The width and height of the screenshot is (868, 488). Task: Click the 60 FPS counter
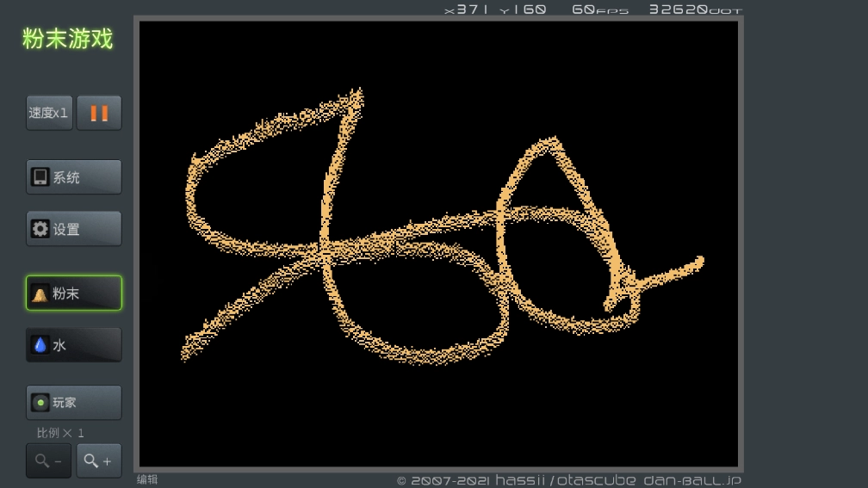coord(600,9)
